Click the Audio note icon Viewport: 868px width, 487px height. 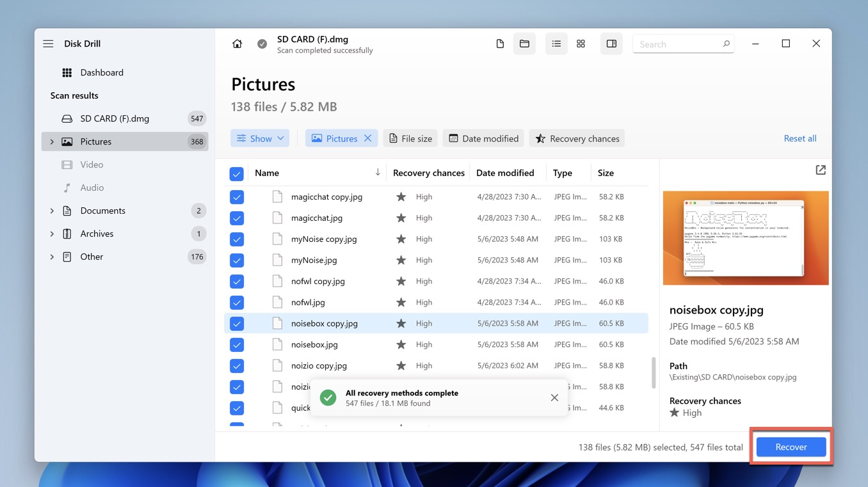[67, 188]
